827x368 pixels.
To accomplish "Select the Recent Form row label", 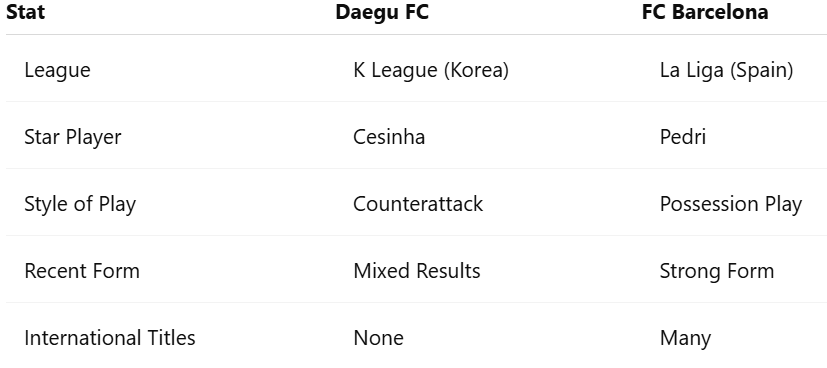I will click(82, 271).
